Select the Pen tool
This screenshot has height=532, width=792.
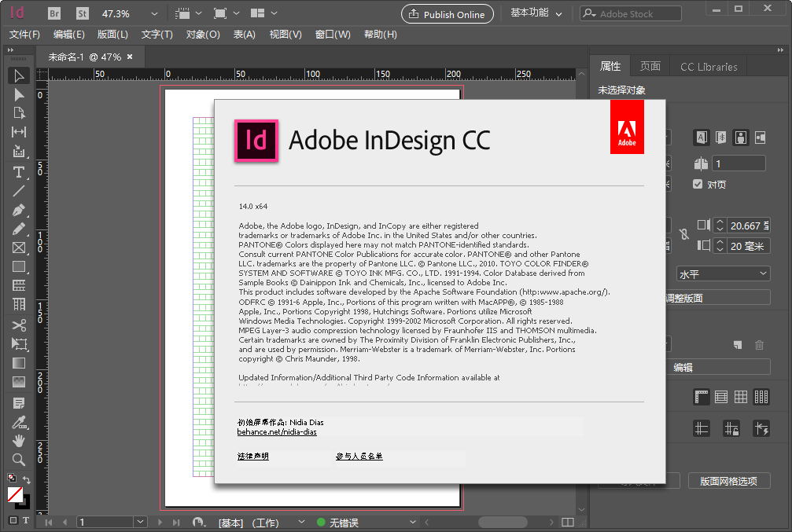pos(20,210)
